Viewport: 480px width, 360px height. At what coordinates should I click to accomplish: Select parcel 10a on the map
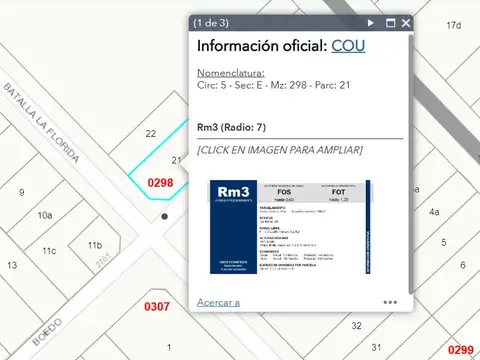[45, 215]
